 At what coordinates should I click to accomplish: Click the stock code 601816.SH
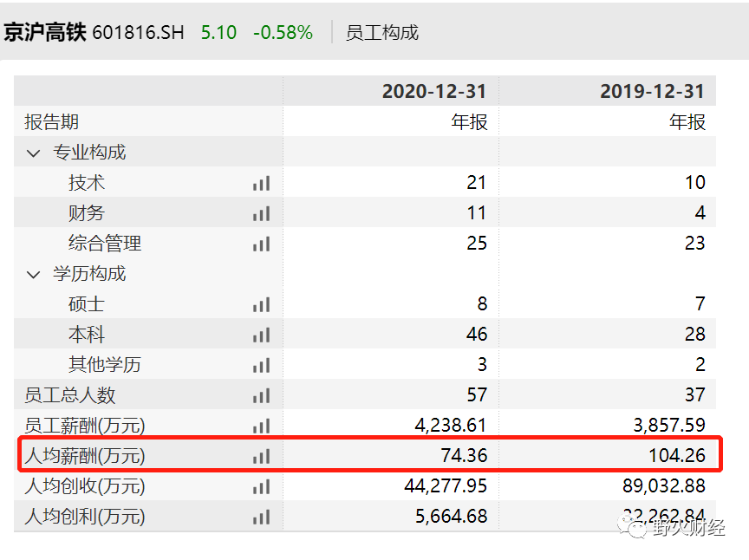(x=138, y=32)
